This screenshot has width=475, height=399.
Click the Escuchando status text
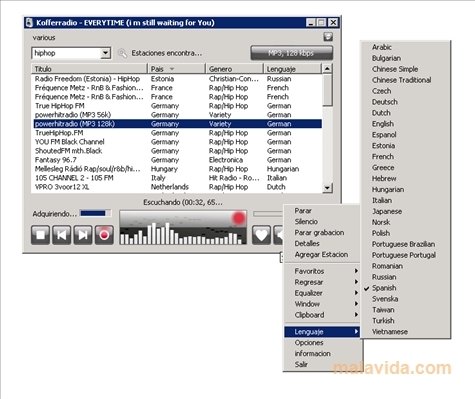coord(183,202)
